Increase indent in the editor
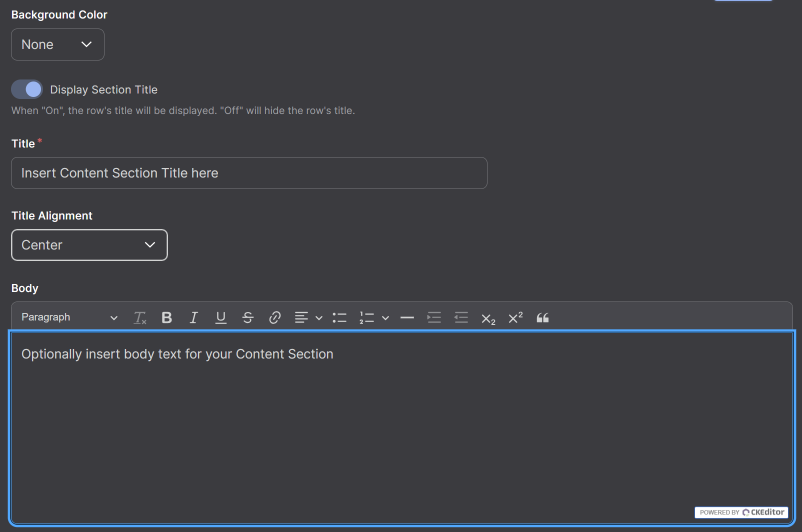802x532 pixels. [434, 317]
